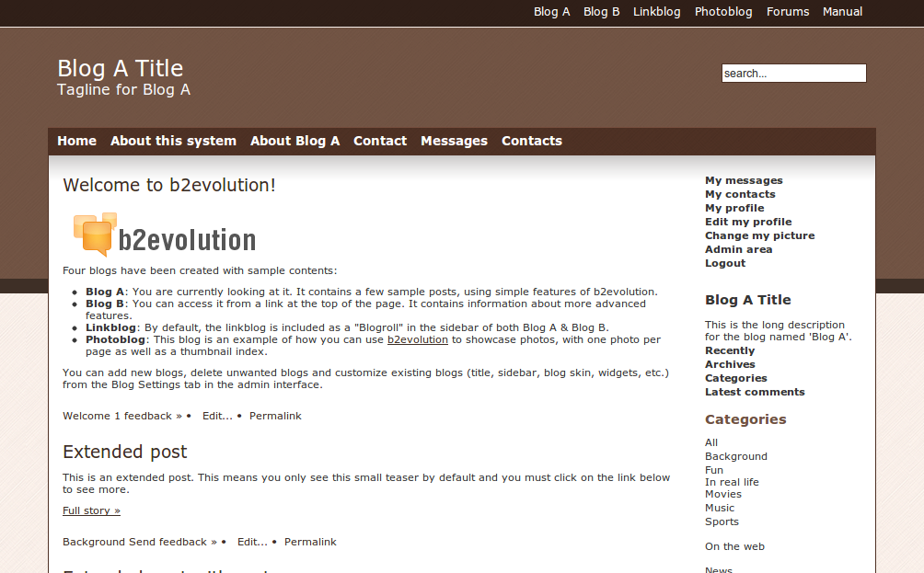Image resolution: width=924 pixels, height=573 pixels.
Task: Open Latest comments in the sidebar
Action: pos(755,392)
